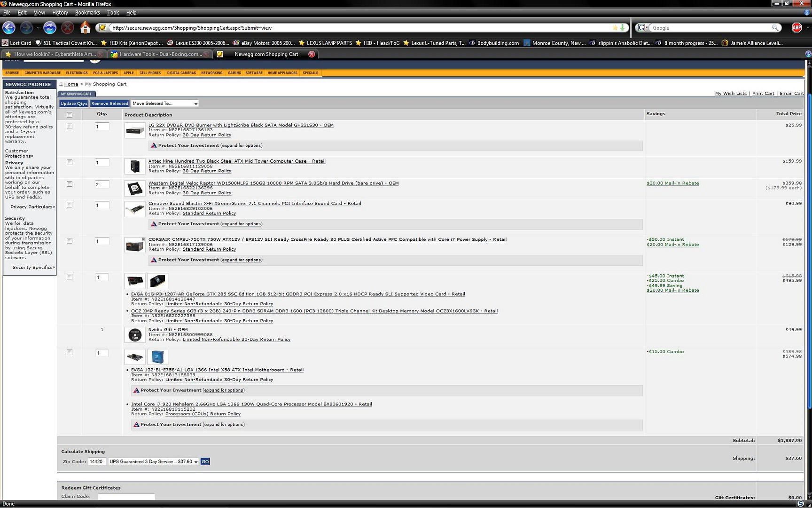The width and height of the screenshot is (812, 508).
Task: Open the Antec Nine Hundred Two case thumbnail
Action: (x=135, y=166)
